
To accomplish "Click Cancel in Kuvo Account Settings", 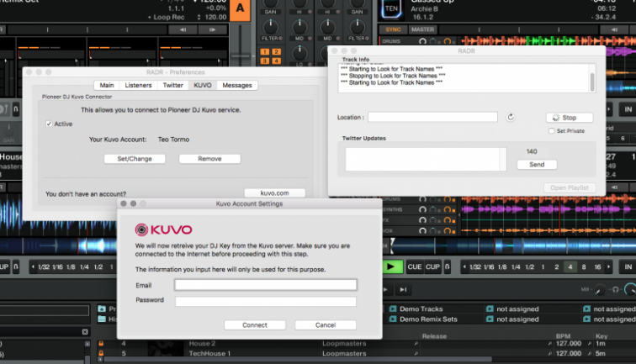I will 326,324.
